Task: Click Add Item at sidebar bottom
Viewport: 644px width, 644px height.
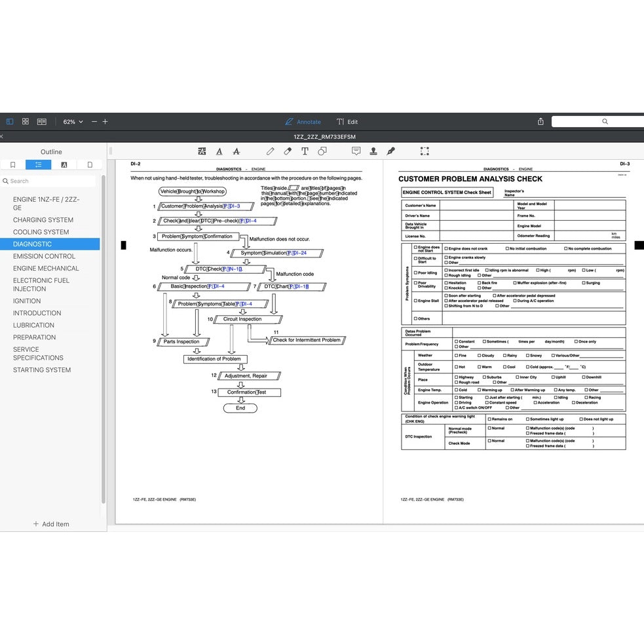Action: click(51, 524)
